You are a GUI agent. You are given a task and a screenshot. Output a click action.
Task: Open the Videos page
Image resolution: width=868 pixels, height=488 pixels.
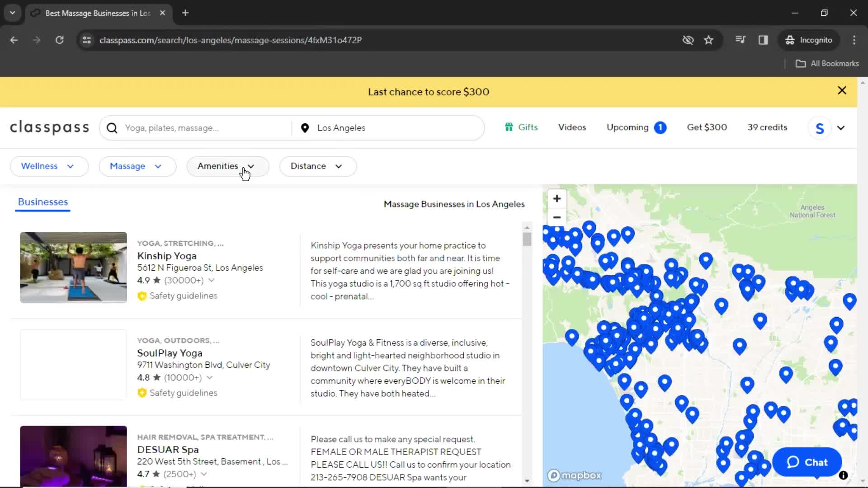[x=572, y=127]
